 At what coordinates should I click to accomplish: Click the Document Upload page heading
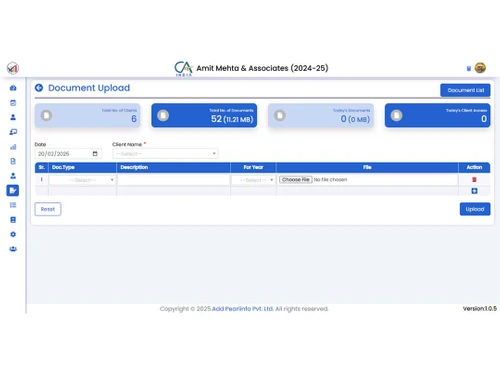pos(89,88)
